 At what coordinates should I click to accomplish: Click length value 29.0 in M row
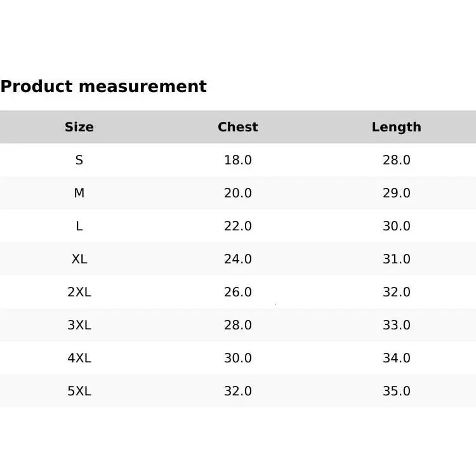pyautogui.click(x=397, y=193)
